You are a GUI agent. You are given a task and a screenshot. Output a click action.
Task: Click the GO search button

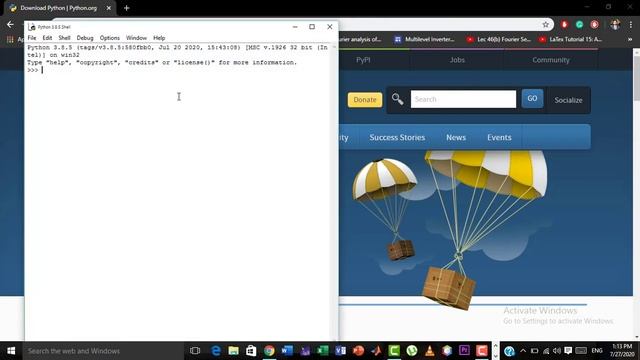(x=532, y=98)
